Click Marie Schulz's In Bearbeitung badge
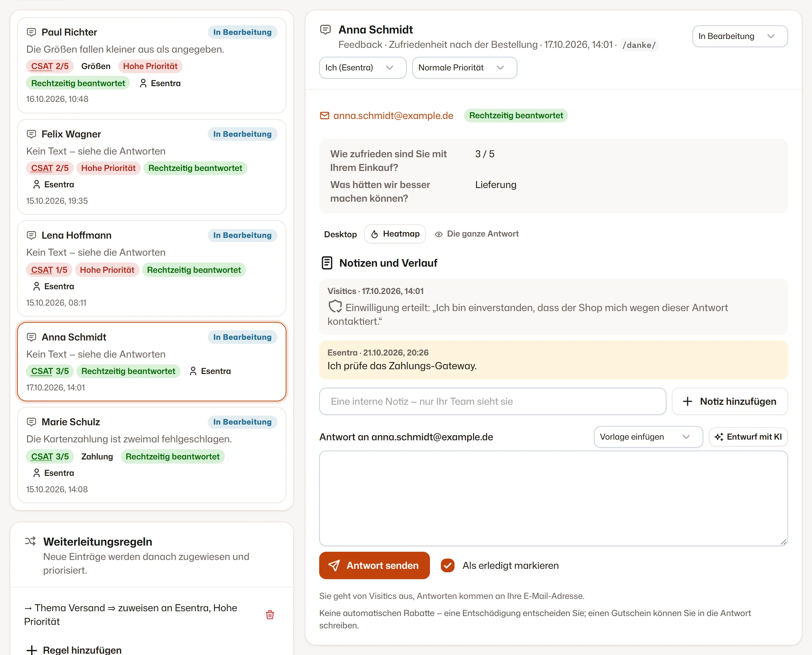Image resolution: width=812 pixels, height=655 pixels. pyautogui.click(x=243, y=422)
